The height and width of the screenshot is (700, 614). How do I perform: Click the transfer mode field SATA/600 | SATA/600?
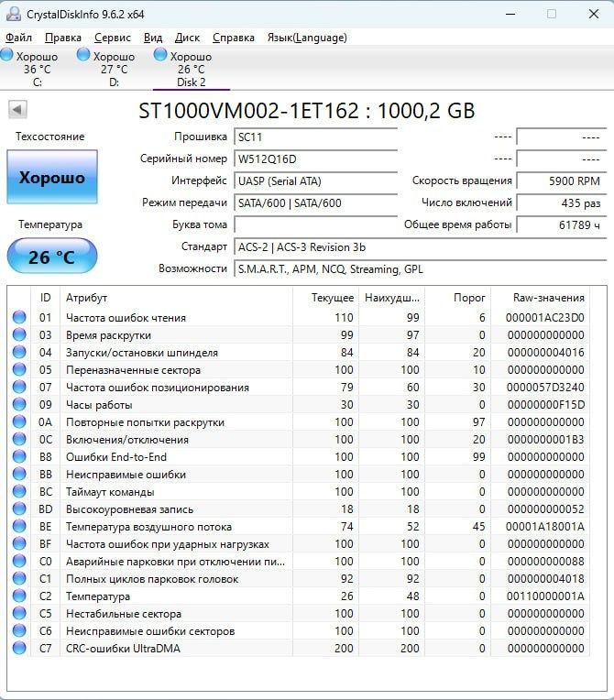tap(315, 203)
